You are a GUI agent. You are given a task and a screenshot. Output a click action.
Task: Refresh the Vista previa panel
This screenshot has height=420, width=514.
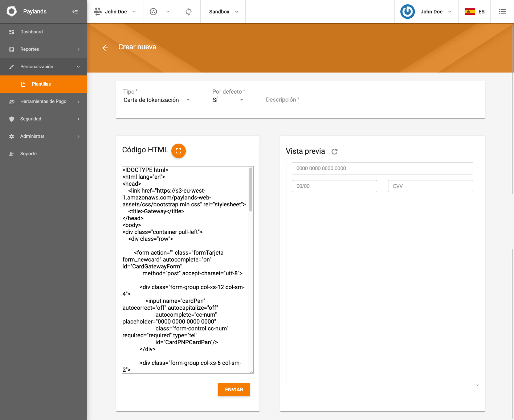click(335, 152)
